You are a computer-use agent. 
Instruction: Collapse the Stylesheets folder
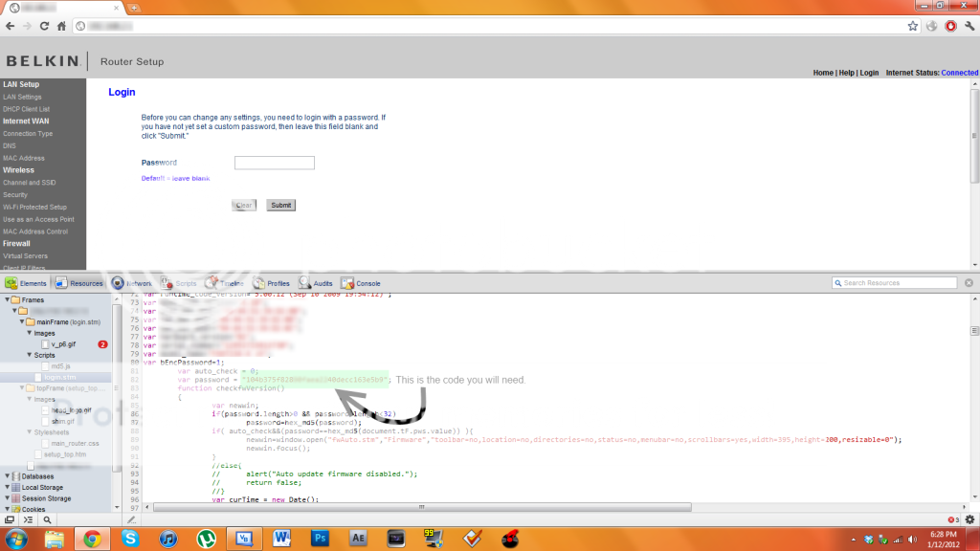30,432
